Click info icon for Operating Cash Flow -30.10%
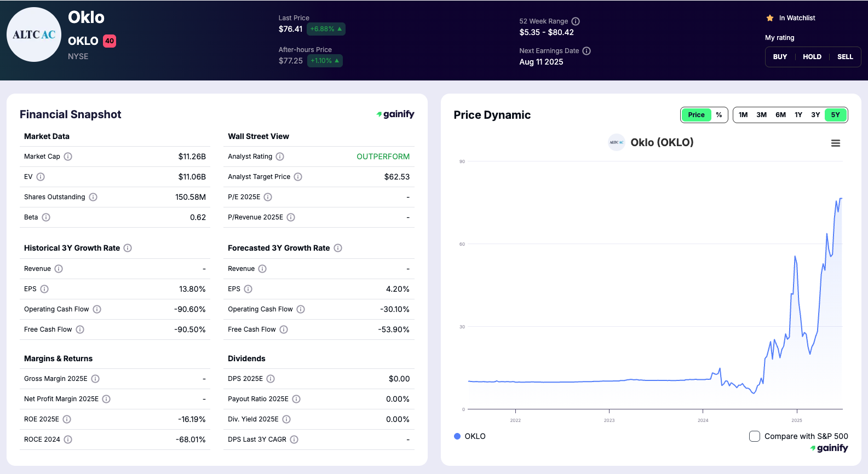 [301, 309]
